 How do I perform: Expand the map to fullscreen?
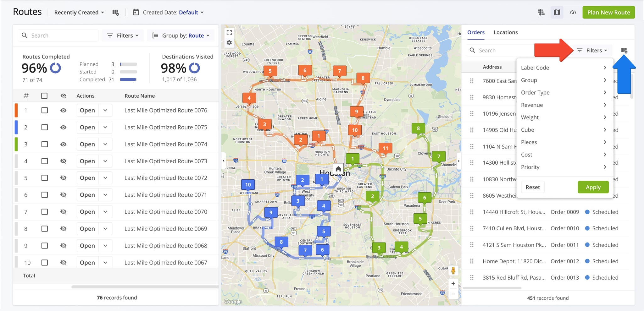pos(229,32)
